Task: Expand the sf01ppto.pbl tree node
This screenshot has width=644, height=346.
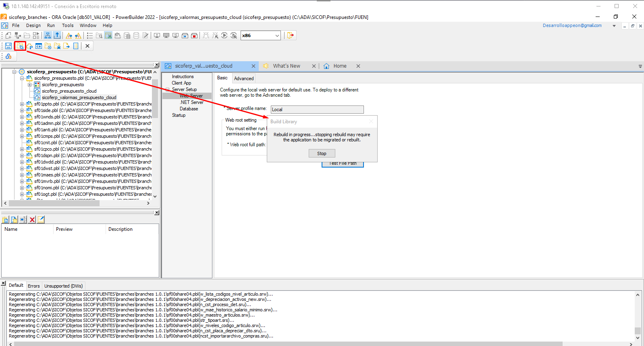Action: (22, 104)
